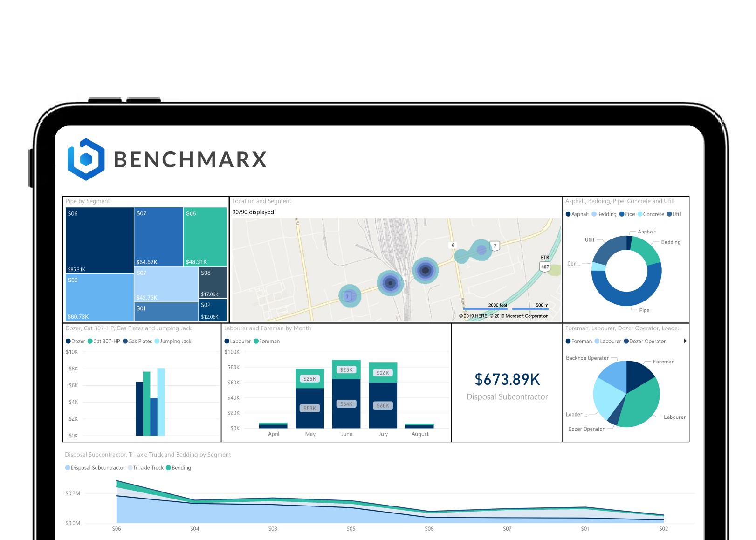Expand pie chart legend with right arrow
The height and width of the screenshot is (540, 756).
tap(685, 341)
